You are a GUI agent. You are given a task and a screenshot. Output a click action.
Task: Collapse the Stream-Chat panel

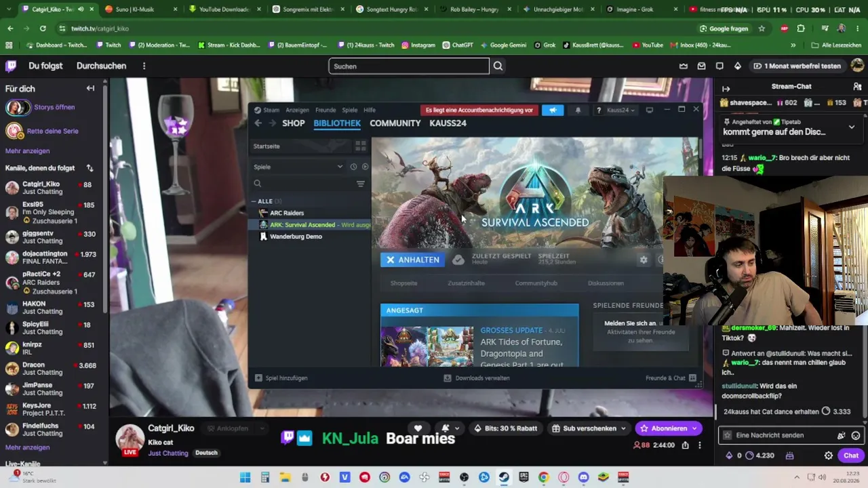click(726, 88)
